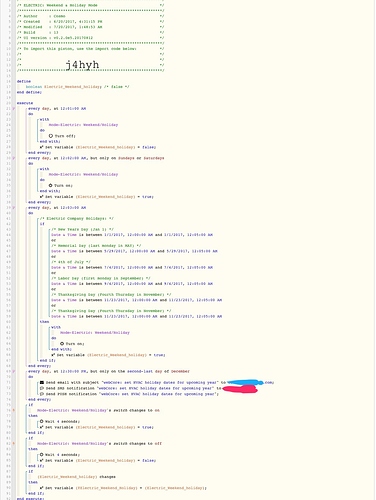
Task: Click the set variable icon on the @Electric_Weekend_Holiday line
Action: 42,488
